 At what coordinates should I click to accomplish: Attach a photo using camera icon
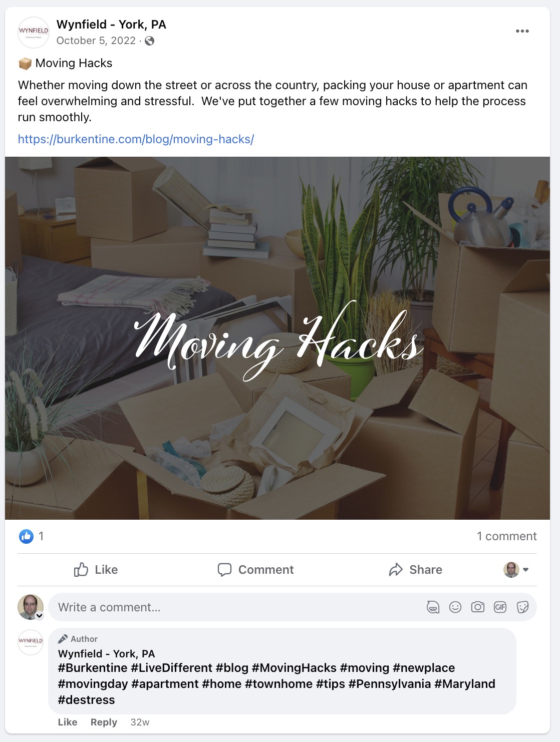[x=478, y=607]
